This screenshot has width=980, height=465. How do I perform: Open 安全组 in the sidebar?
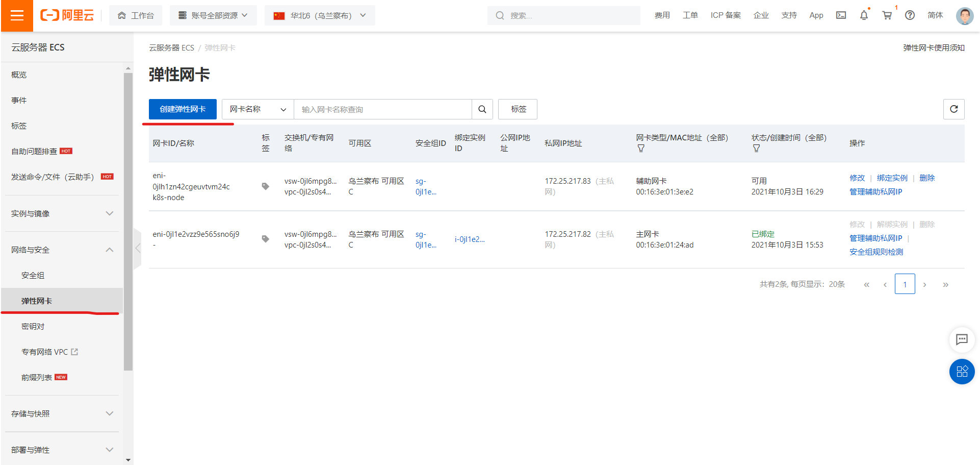33,275
